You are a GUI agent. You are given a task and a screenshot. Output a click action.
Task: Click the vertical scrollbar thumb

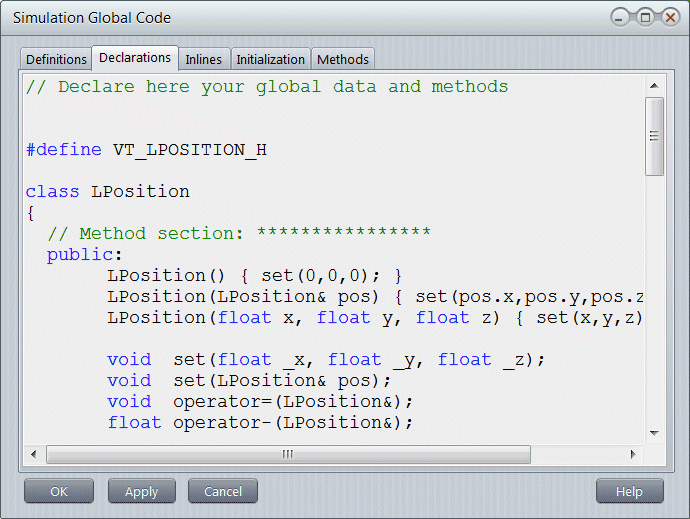tap(655, 137)
